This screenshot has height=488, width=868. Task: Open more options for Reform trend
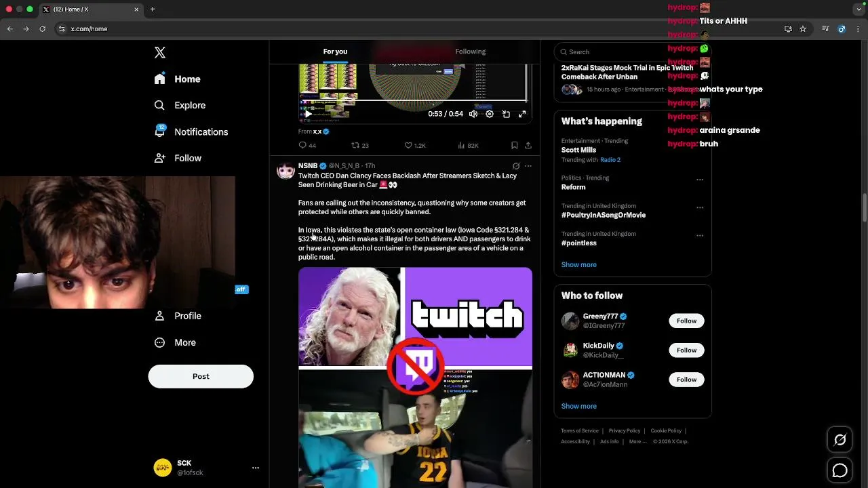click(x=700, y=180)
